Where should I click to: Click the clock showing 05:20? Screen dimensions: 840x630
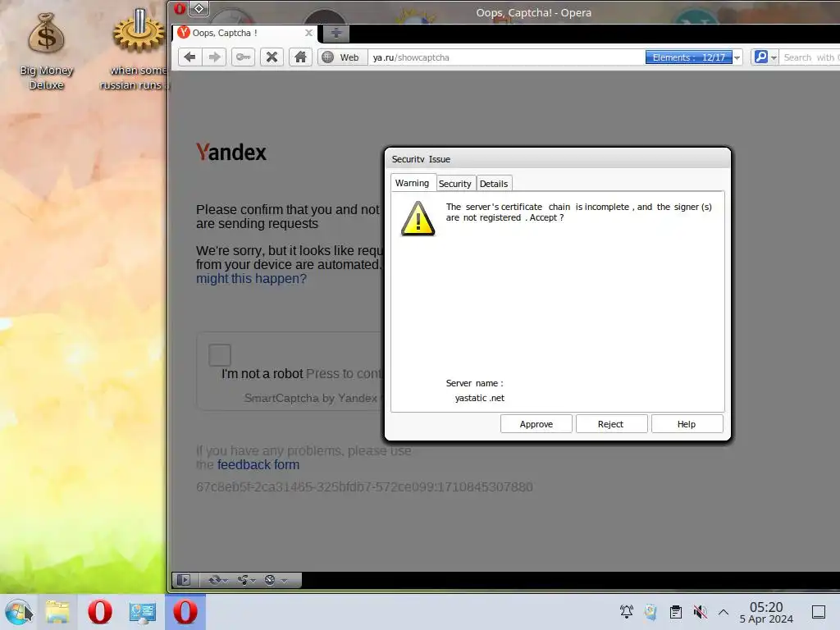pos(766,612)
